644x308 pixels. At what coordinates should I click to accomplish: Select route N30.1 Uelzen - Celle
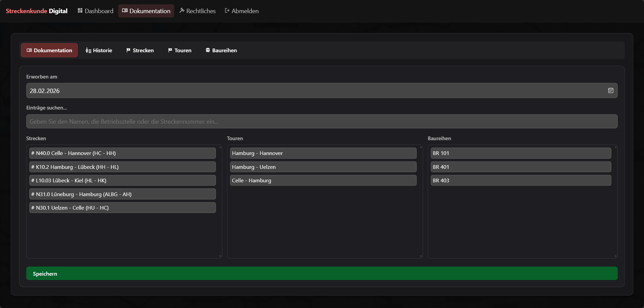click(122, 208)
